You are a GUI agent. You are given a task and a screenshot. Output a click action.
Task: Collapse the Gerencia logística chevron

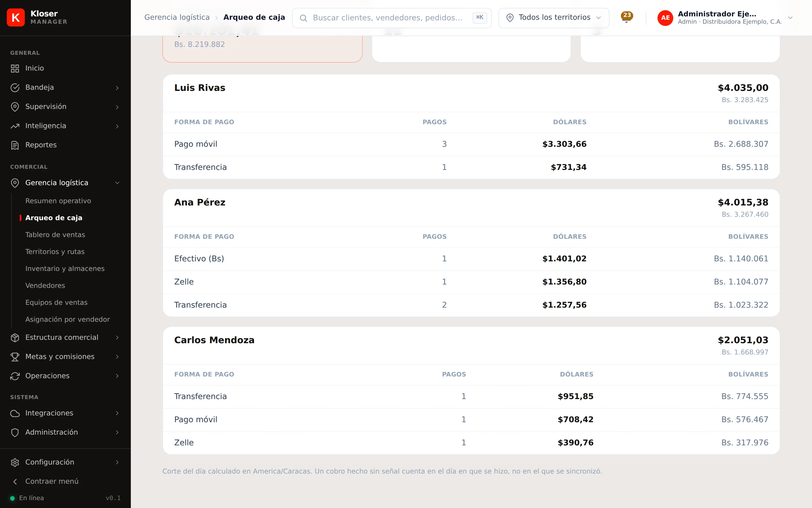117,183
